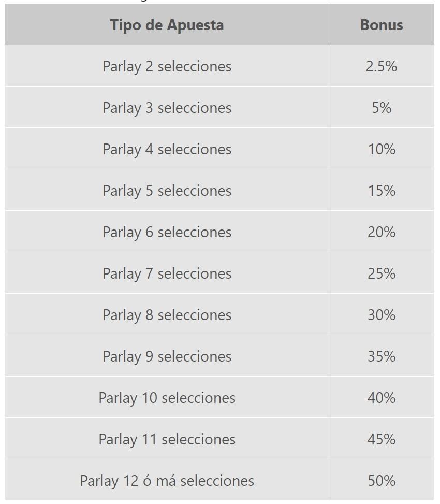This screenshot has height=504, width=440.
Task: Select the Parlay 9 selecciones row
Action: point(219,356)
